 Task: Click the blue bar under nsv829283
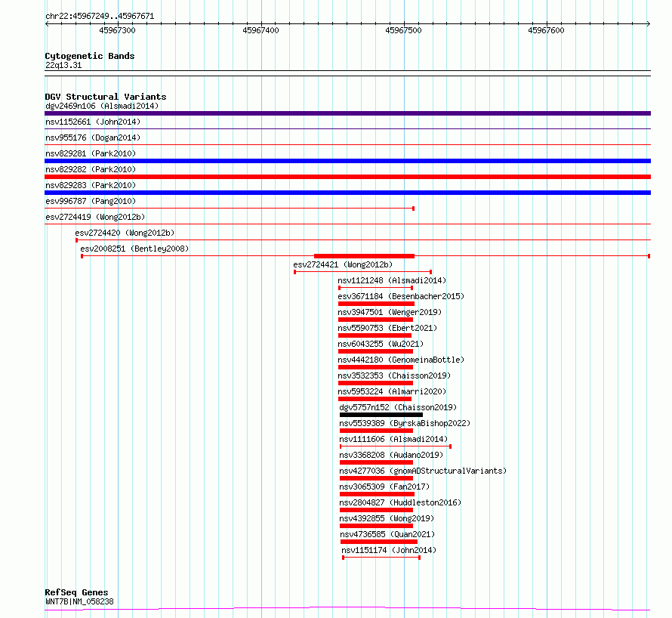347,193
